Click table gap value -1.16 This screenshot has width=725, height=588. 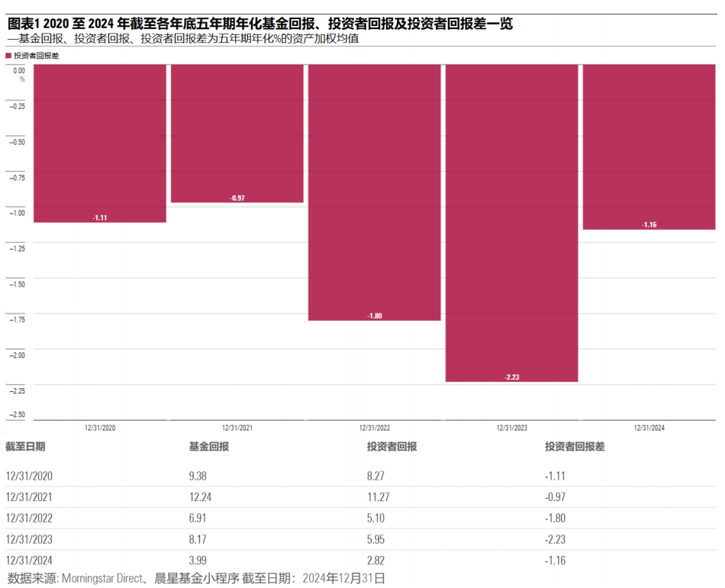tap(555, 561)
